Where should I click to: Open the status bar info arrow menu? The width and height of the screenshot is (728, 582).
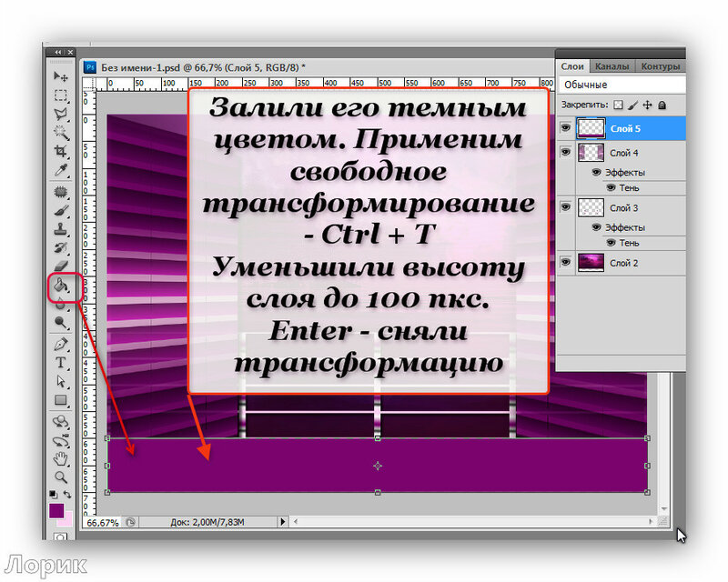point(283,522)
